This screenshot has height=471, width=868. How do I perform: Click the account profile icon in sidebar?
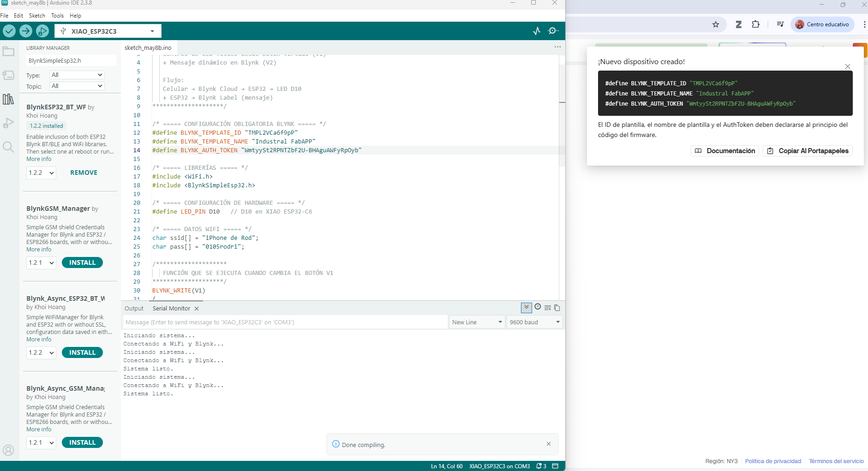[8, 450]
